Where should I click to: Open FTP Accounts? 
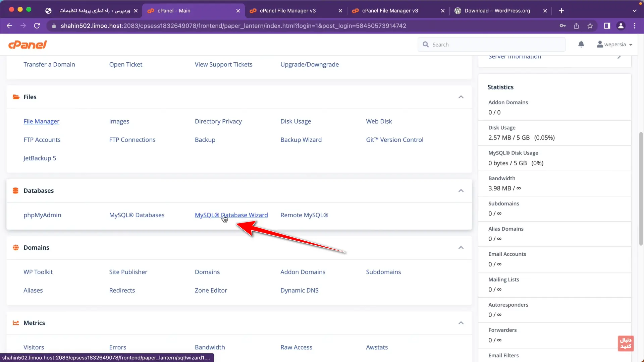point(42,140)
